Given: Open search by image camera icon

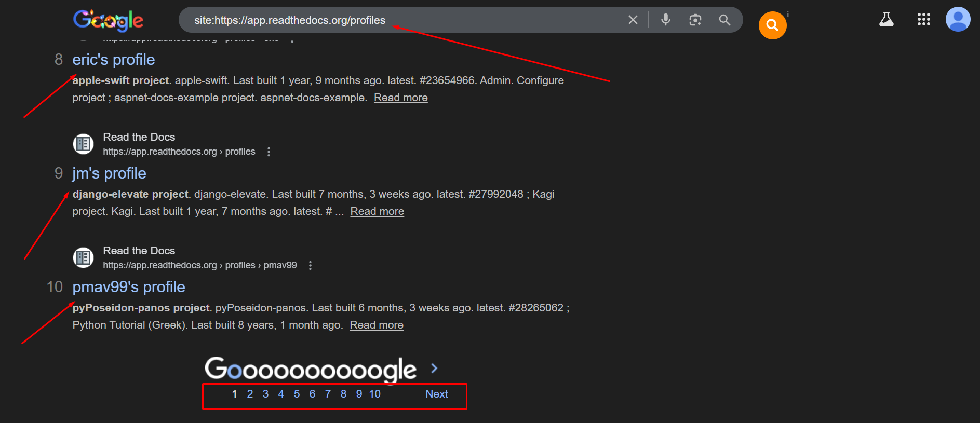Looking at the screenshot, I should click(695, 20).
